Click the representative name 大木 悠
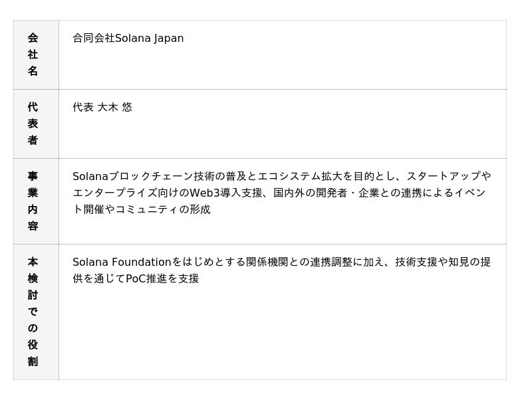Image resolution: width=532 pixels, height=400 pixels. coord(115,107)
